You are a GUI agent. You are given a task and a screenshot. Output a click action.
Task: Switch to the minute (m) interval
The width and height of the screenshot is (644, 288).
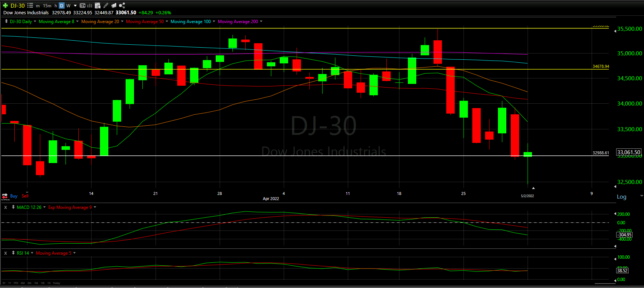[x=38, y=6]
